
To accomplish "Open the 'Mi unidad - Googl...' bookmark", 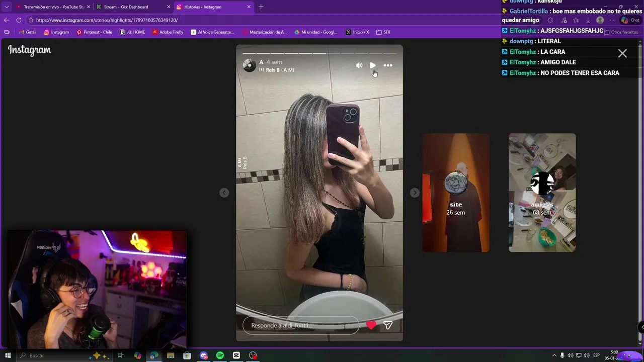I will [x=316, y=32].
